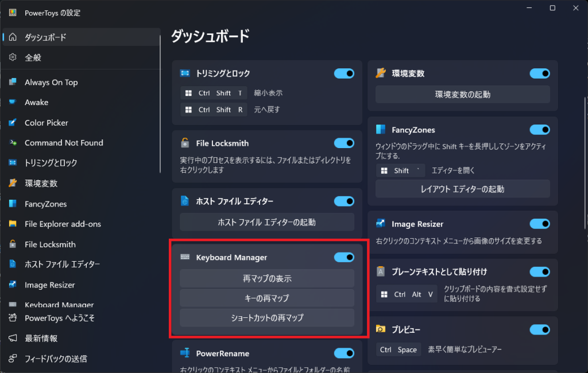Click the プレビュー card icon
Screen dimensions: 588x373
[381, 329]
